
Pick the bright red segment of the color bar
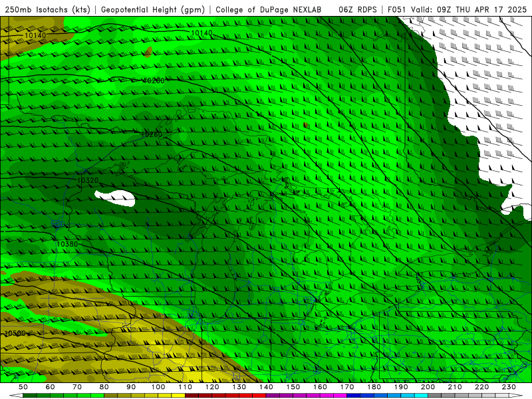point(259,395)
